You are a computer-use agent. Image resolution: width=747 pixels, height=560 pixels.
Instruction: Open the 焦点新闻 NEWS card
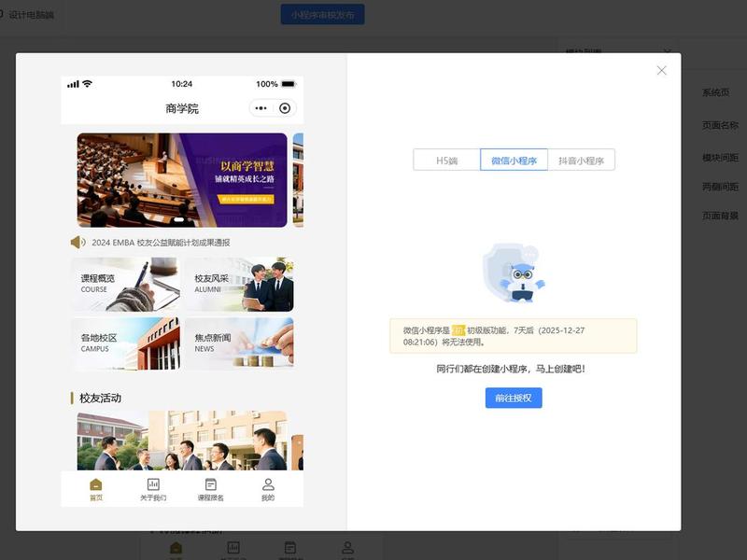point(239,343)
